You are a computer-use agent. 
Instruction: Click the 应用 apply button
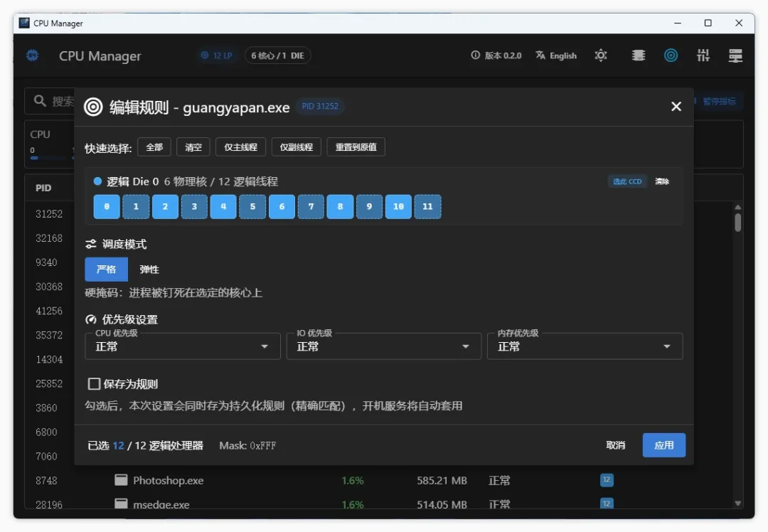tap(663, 445)
